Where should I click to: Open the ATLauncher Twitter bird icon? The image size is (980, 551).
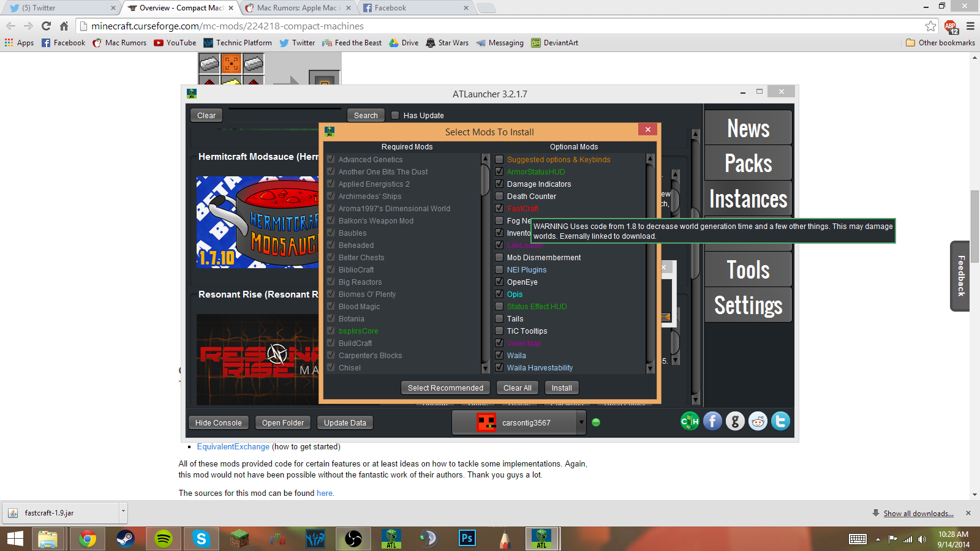[x=780, y=421]
